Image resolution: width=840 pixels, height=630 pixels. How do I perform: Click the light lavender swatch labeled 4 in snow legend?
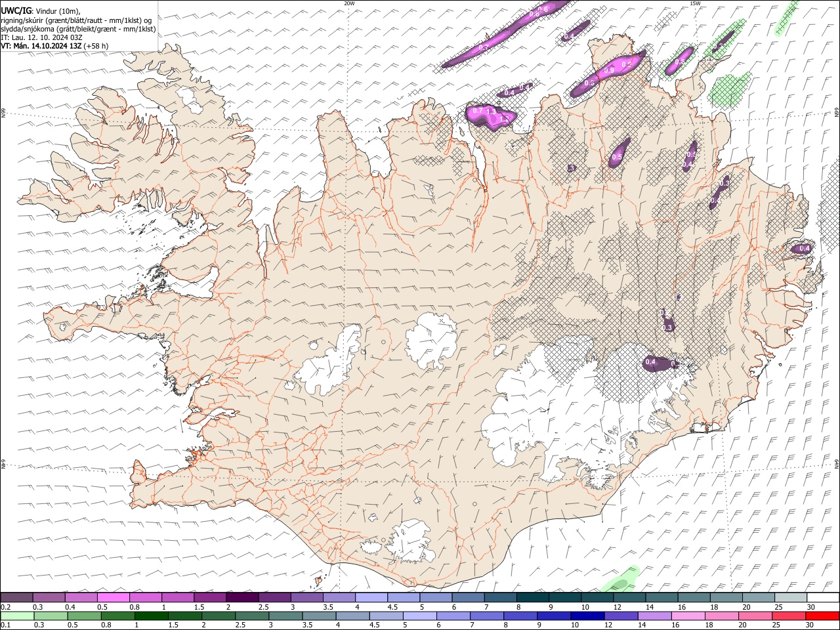pyautogui.click(x=371, y=597)
